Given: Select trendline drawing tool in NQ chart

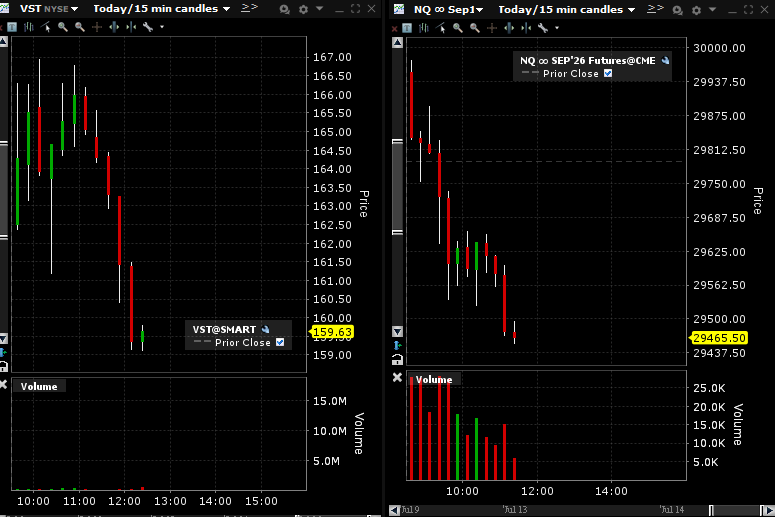Looking at the screenshot, I should [x=441, y=28].
